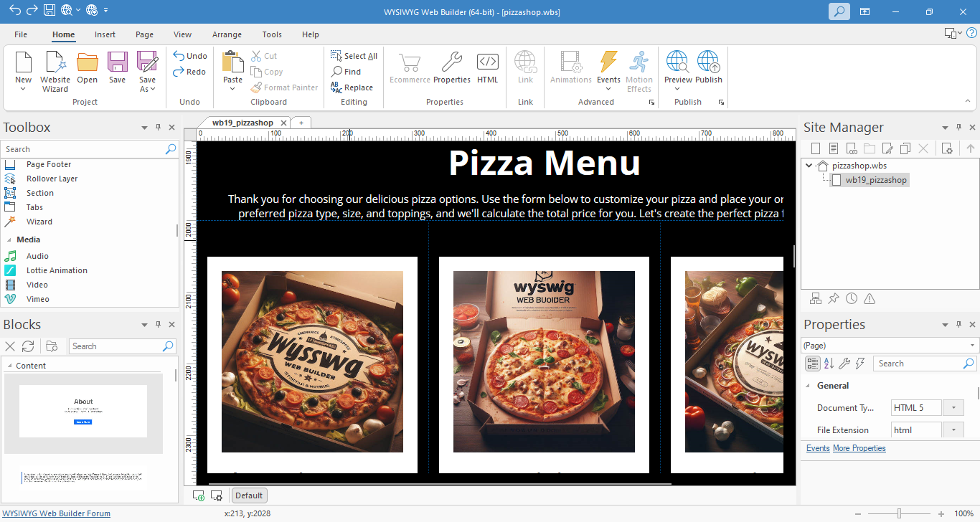The height and width of the screenshot is (522, 980).
Task: Toggle the pin on the Site Manager panel
Action: pos(958,127)
